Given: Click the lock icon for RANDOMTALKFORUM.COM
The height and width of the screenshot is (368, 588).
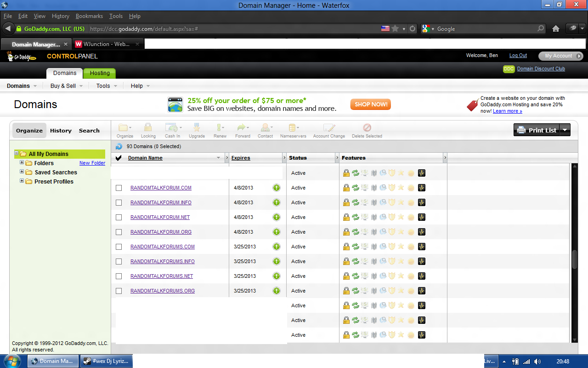Looking at the screenshot, I should point(346,188).
